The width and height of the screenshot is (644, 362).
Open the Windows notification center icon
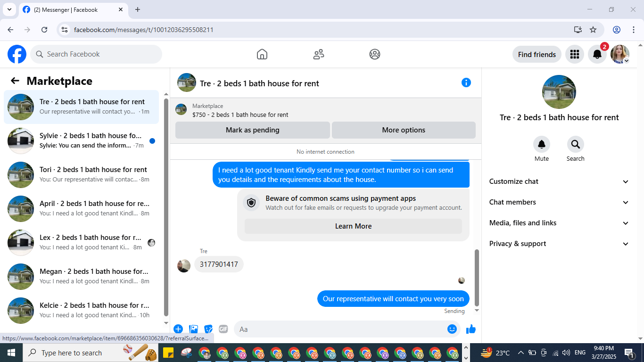point(629,353)
